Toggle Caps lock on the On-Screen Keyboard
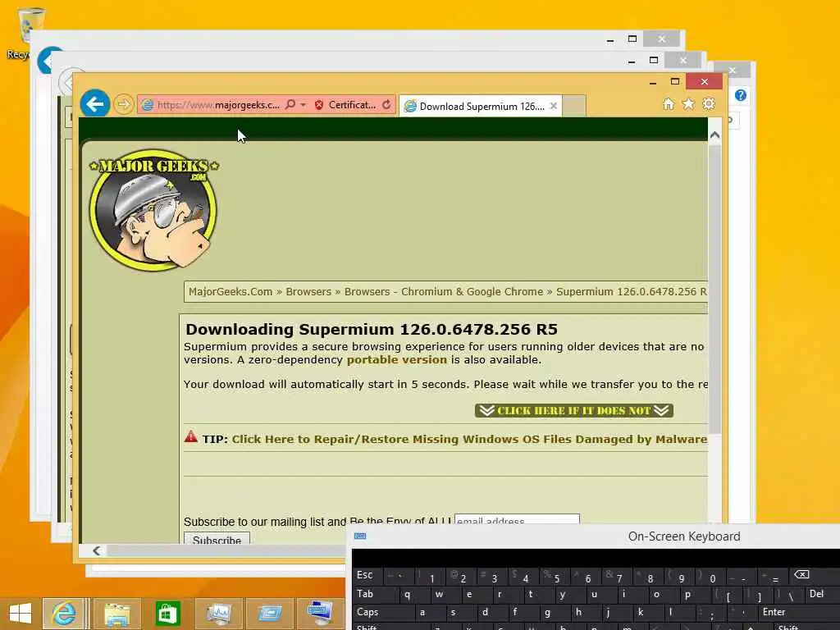 click(x=383, y=612)
